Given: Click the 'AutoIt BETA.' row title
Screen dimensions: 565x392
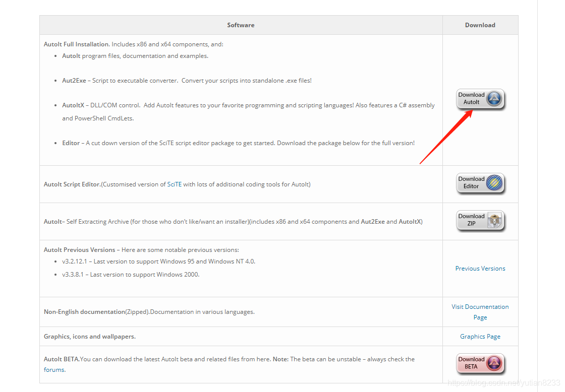Looking at the screenshot, I should point(62,359).
